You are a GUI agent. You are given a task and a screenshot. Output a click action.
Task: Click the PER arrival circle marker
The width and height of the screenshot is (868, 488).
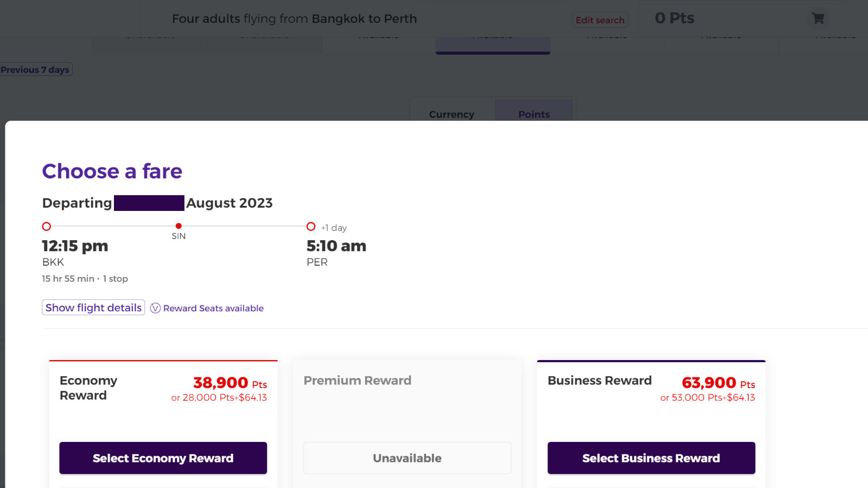click(311, 227)
